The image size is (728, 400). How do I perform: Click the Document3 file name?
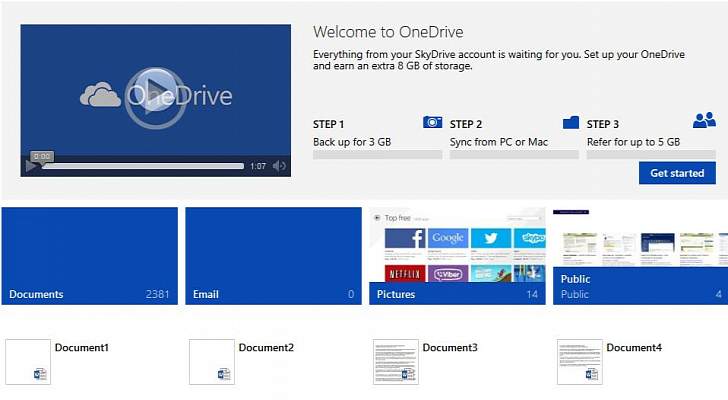(x=450, y=348)
